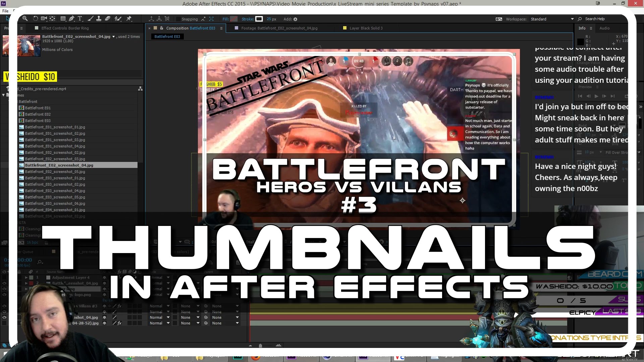Switch to Effect Controls Border Ring tab
The image size is (644, 362).
tap(65, 28)
